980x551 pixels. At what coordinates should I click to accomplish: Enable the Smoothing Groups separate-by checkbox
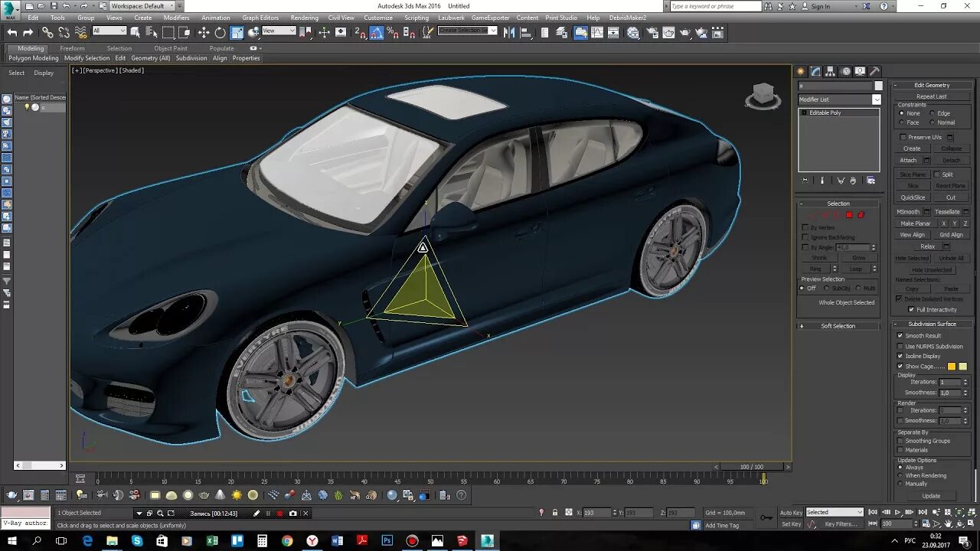[x=900, y=441]
